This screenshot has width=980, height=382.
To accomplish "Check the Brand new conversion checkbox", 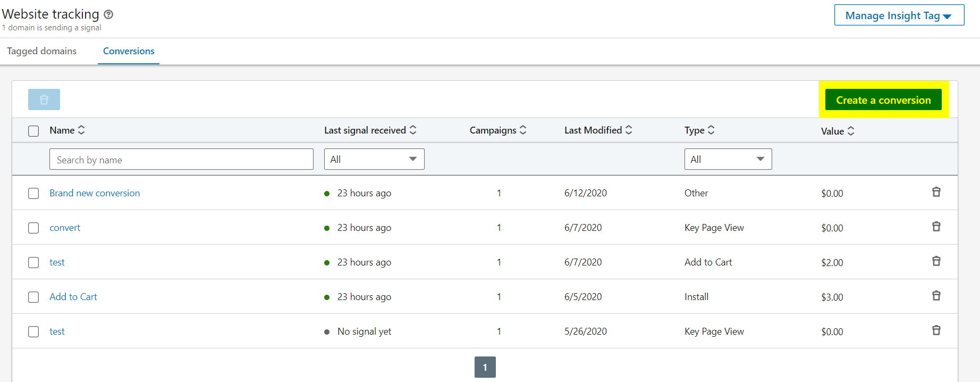I will (x=33, y=193).
